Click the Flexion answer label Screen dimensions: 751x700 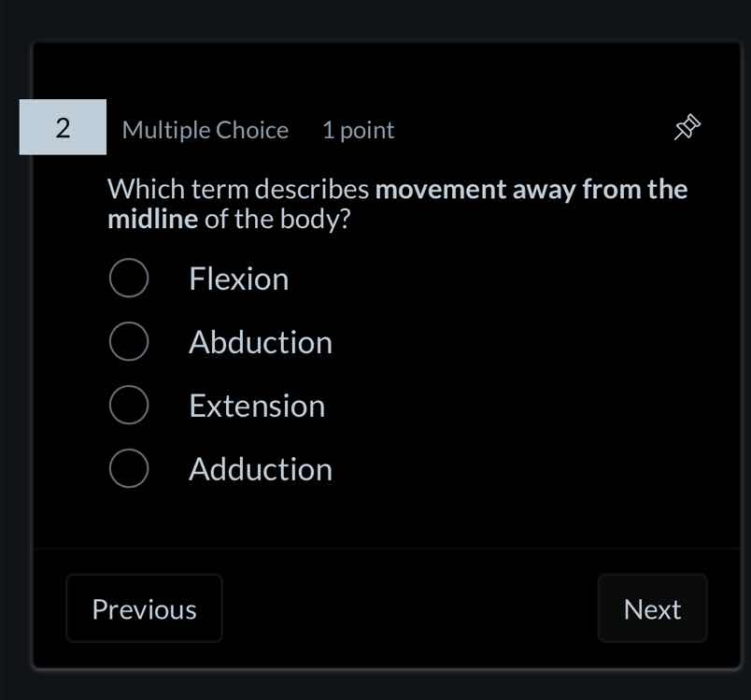(238, 278)
